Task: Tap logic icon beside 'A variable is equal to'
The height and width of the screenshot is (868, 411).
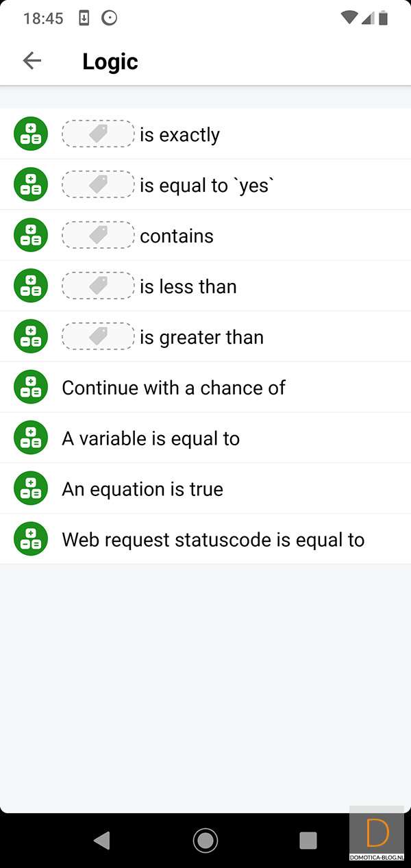Action: [31, 438]
